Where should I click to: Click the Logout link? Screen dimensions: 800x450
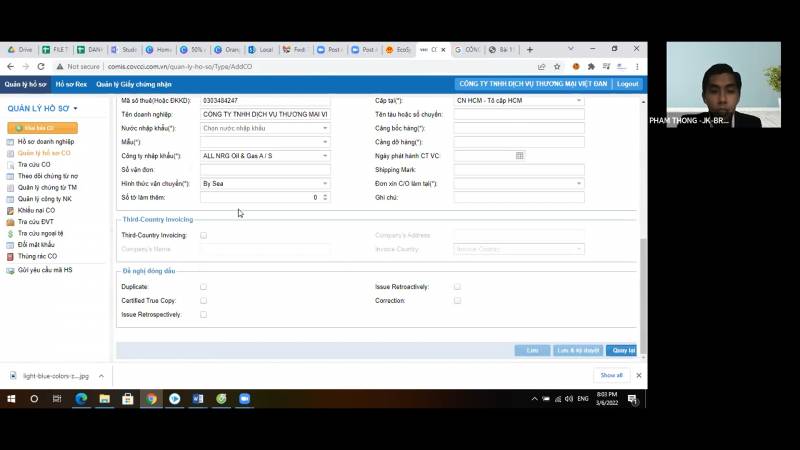tap(627, 84)
